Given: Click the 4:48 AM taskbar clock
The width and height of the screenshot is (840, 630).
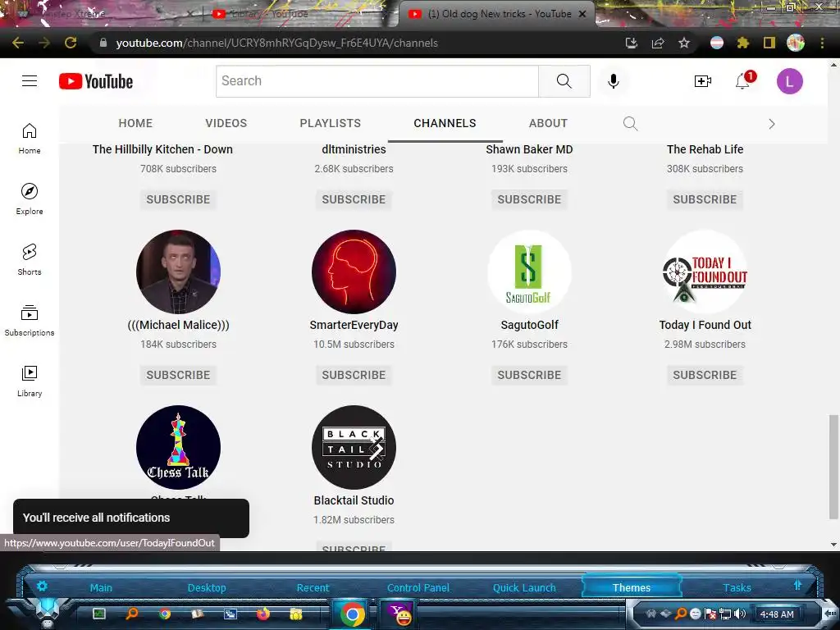Looking at the screenshot, I should point(777,614).
